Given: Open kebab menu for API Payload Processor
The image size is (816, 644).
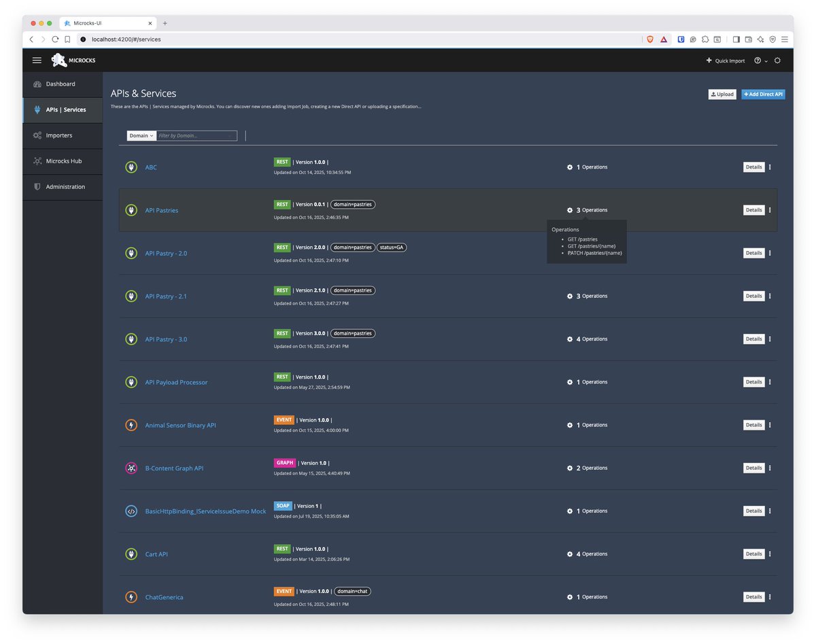Looking at the screenshot, I should (770, 382).
